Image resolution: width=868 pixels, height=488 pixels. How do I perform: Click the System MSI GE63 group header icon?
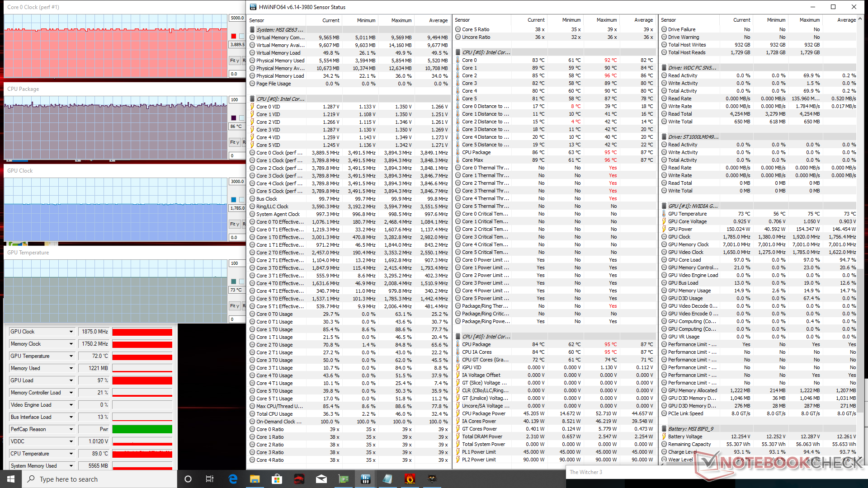point(252,30)
